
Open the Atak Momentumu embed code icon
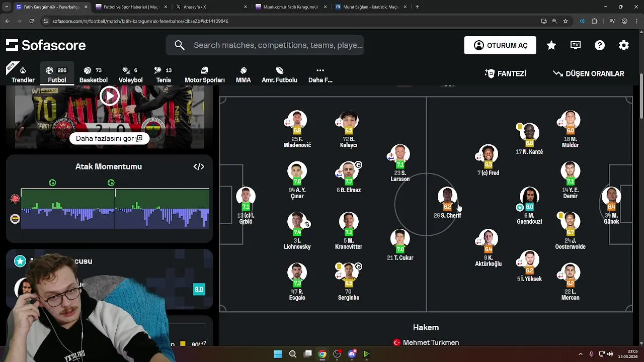199,166
